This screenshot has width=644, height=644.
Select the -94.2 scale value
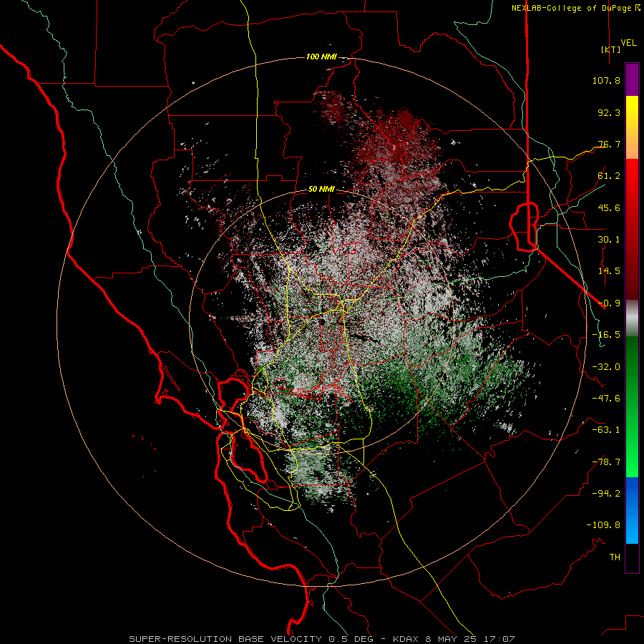pos(606,494)
